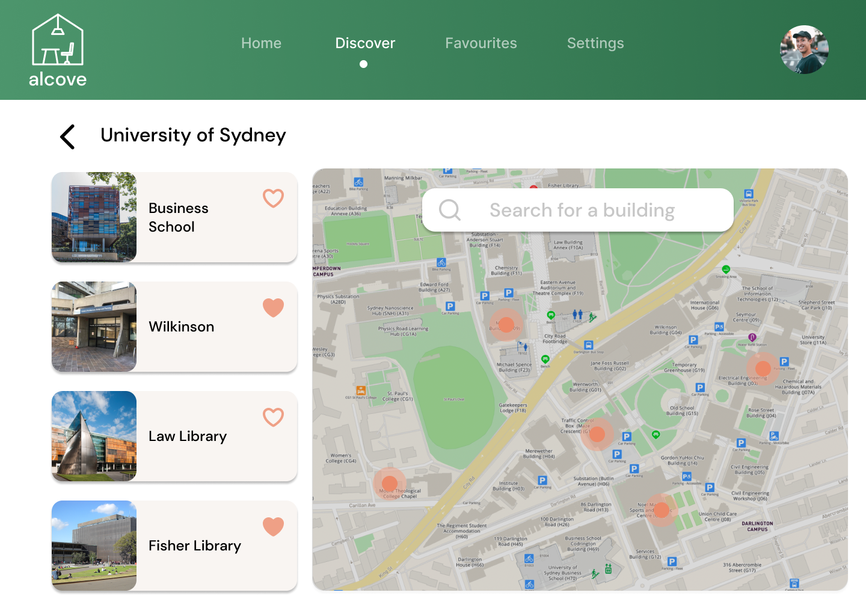Click the Women's College map label

[x=341, y=458]
